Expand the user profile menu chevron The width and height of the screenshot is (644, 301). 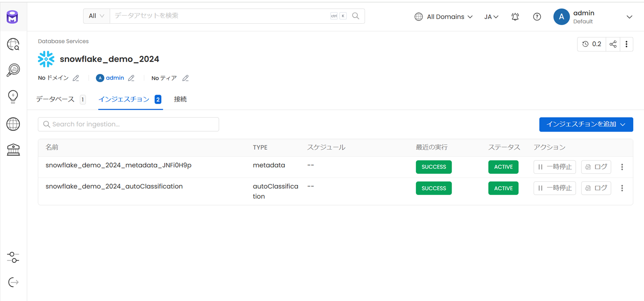tap(629, 17)
